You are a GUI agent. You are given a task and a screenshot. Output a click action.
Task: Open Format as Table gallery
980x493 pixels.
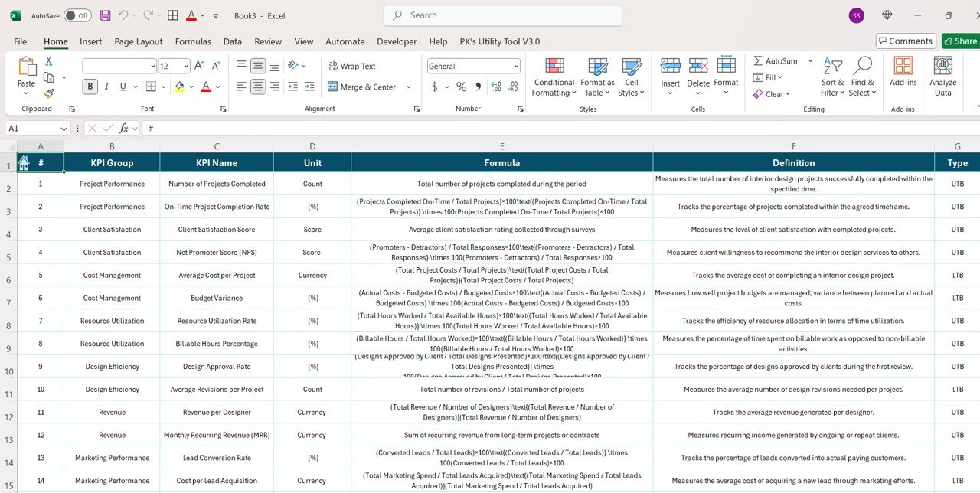[x=597, y=76]
